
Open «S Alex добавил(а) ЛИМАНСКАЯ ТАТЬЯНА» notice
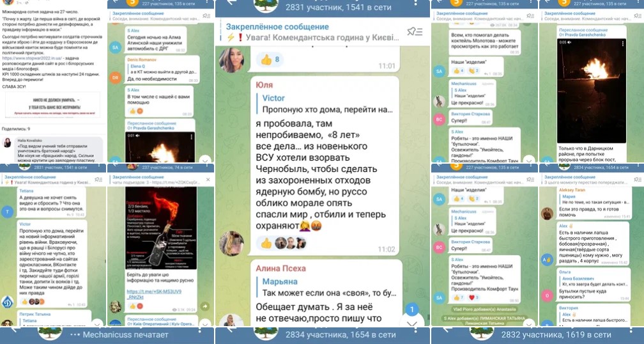[x=484, y=320]
